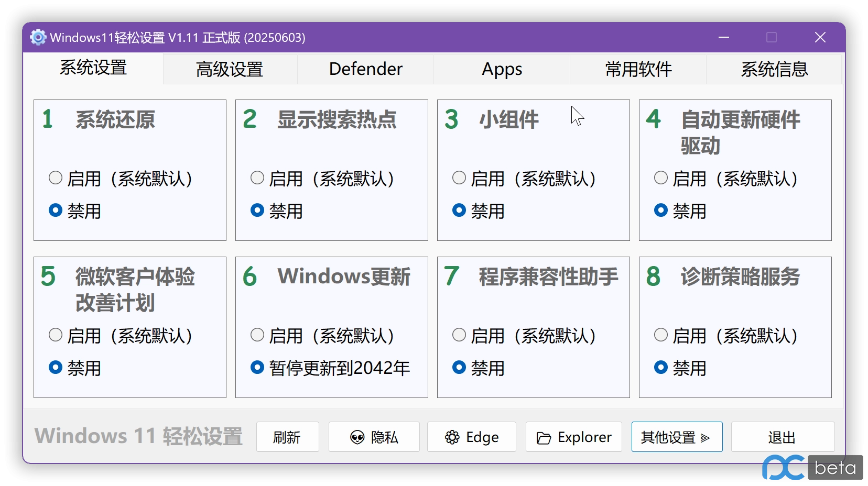Expand the 其他设置 ≫ options
868x486 pixels.
(676, 437)
